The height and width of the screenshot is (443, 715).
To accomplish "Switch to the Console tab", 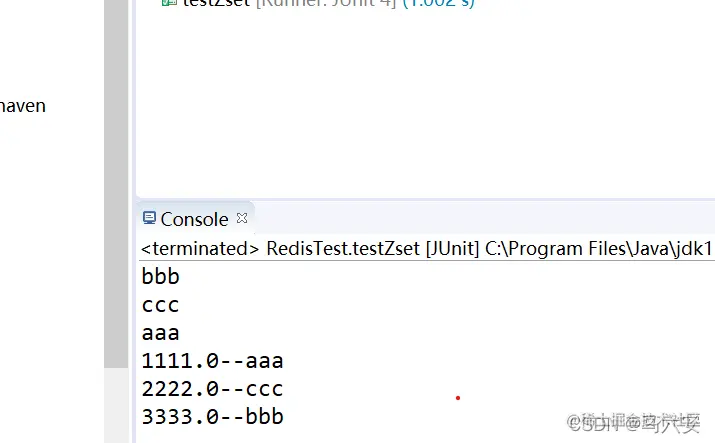I will coord(194,219).
